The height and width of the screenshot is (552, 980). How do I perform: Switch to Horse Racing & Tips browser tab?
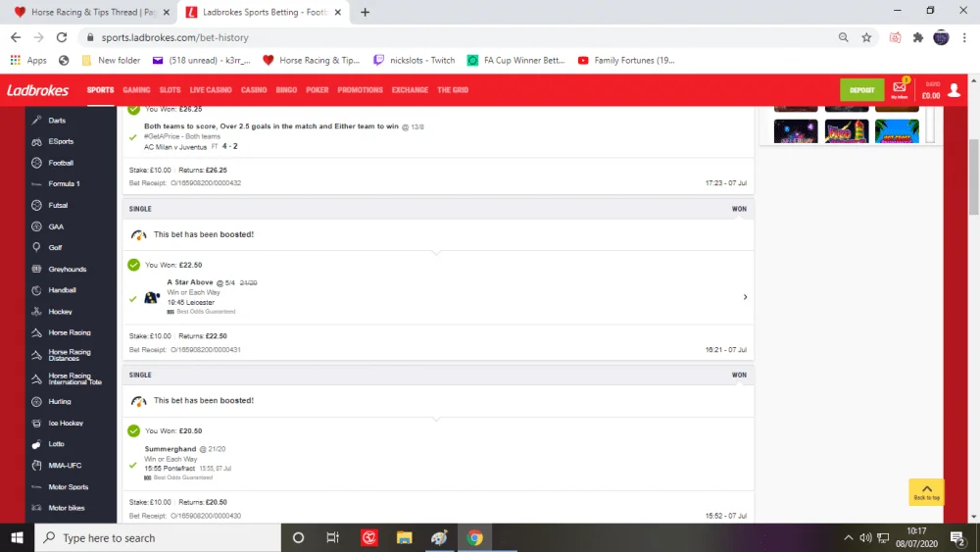tap(90, 12)
